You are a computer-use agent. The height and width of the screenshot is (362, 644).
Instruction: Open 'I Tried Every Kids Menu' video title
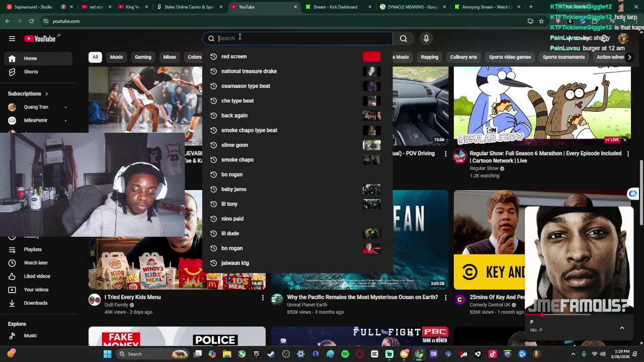click(132, 297)
